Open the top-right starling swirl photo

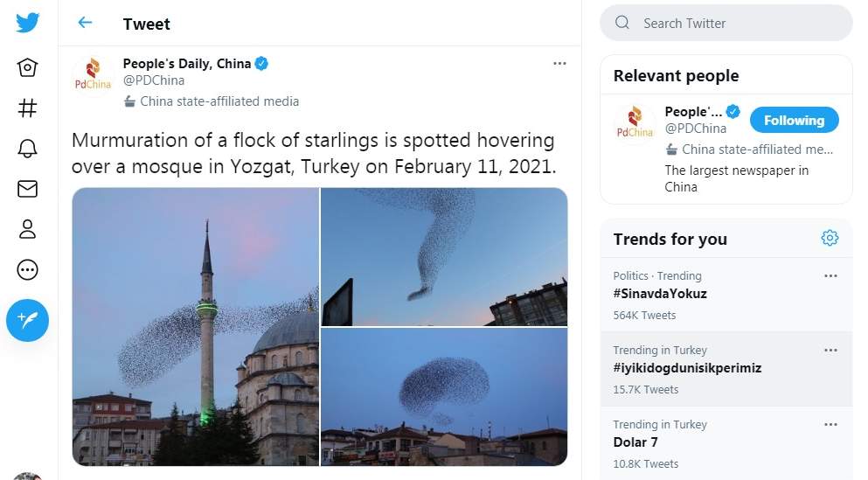point(444,256)
